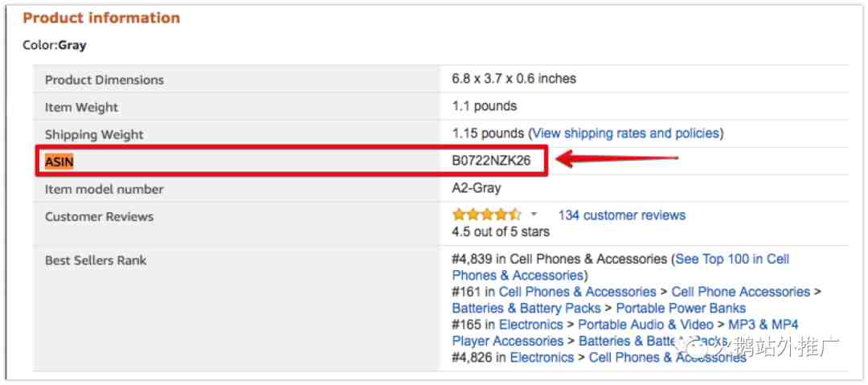Click the Color: Gray label
Image resolution: width=868 pixels, height=385 pixels.
pyautogui.click(x=55, y=45)
